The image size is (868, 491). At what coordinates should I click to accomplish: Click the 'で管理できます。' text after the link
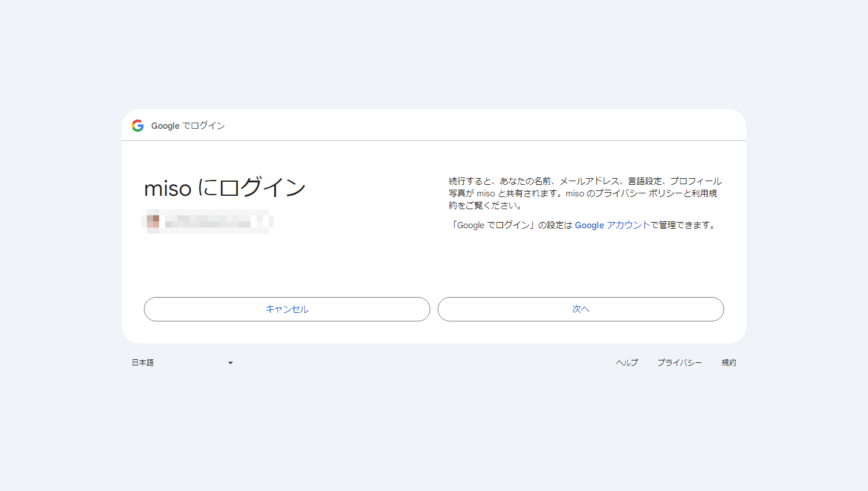tap(683, 225)
